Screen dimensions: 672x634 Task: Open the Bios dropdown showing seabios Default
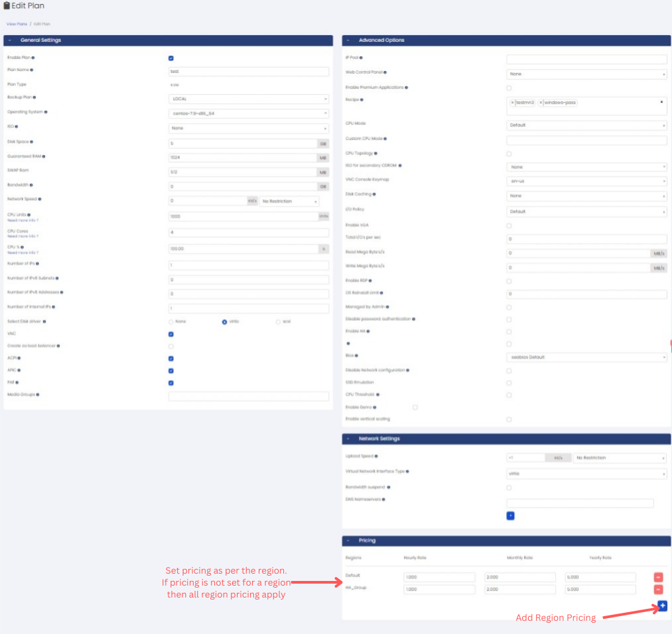[x=586, y=357]
